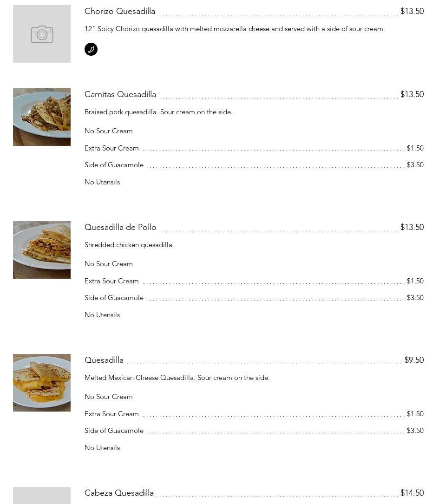Click the spicy chili pepper icon
This screenshot has width=439, height=504.
tap(91, 49)
